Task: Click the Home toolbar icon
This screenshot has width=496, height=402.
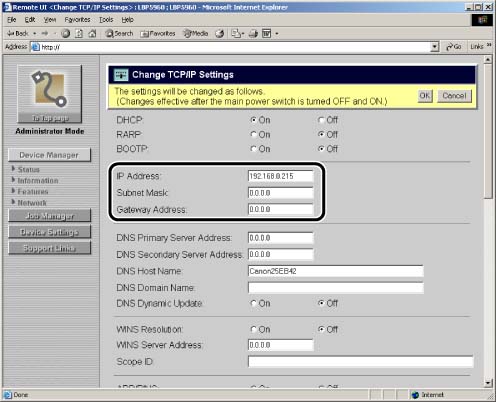Action: [92, 33]
